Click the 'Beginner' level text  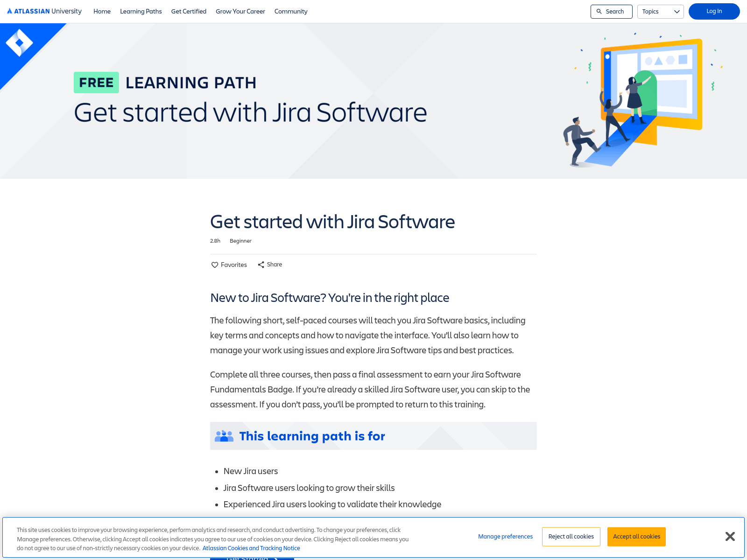(240, 241)
